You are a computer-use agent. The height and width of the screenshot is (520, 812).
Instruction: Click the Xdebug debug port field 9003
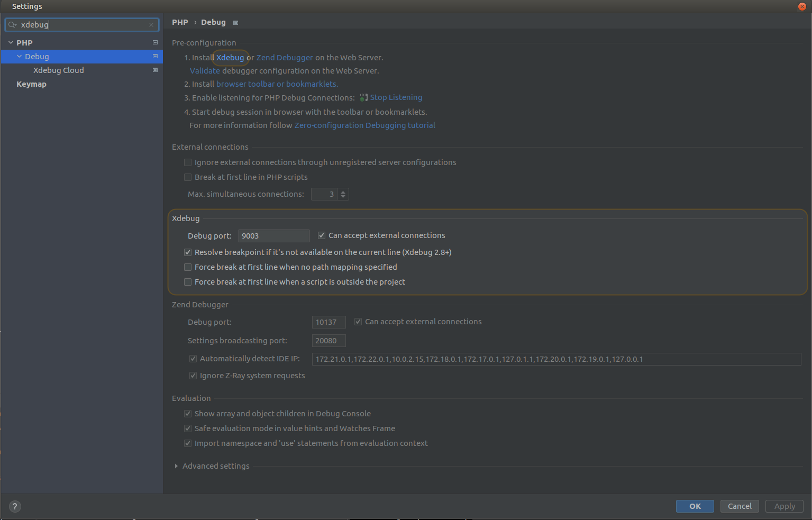coord(274,236)
